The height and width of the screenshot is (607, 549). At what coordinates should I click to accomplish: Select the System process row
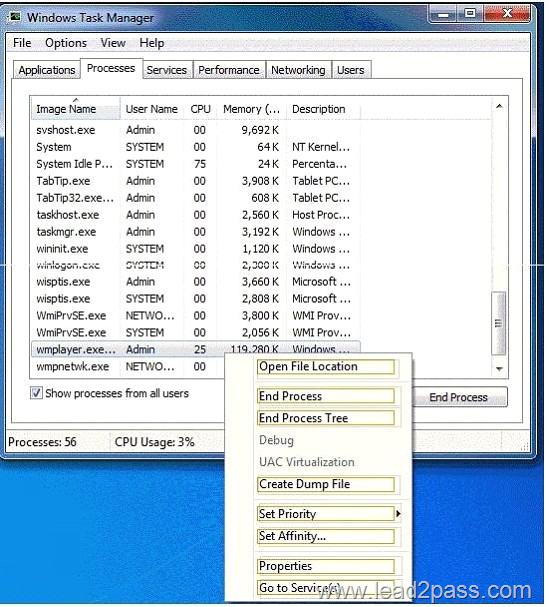[x=196, y=147]
